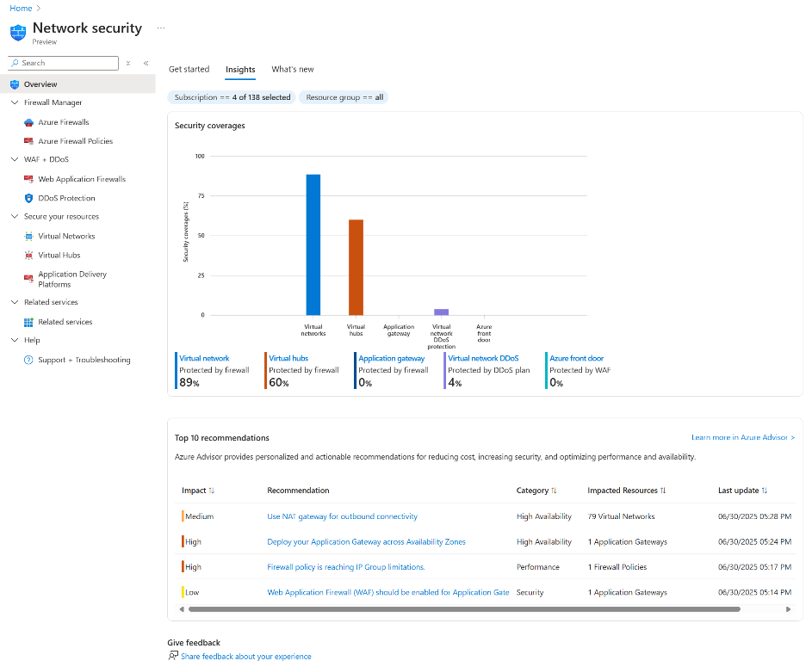The image size is (812, 667).
Task: Click the feedback person icon
Action: (173, 656)
